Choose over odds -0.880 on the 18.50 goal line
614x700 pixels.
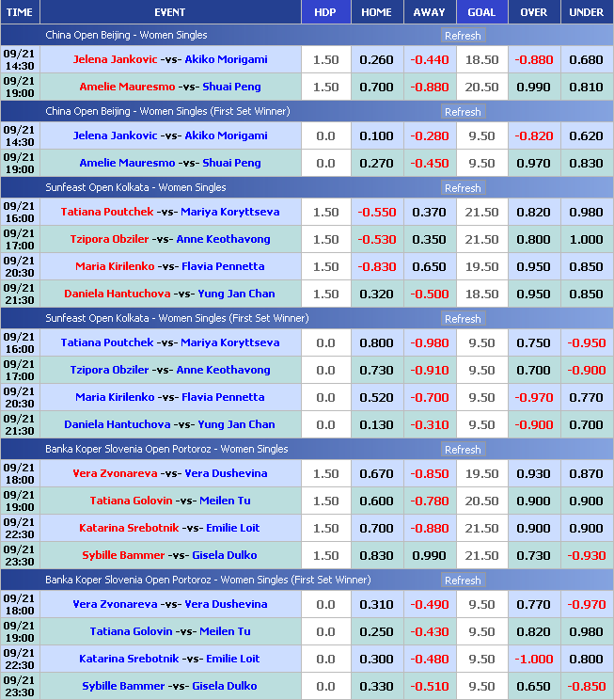coord(533,59)
